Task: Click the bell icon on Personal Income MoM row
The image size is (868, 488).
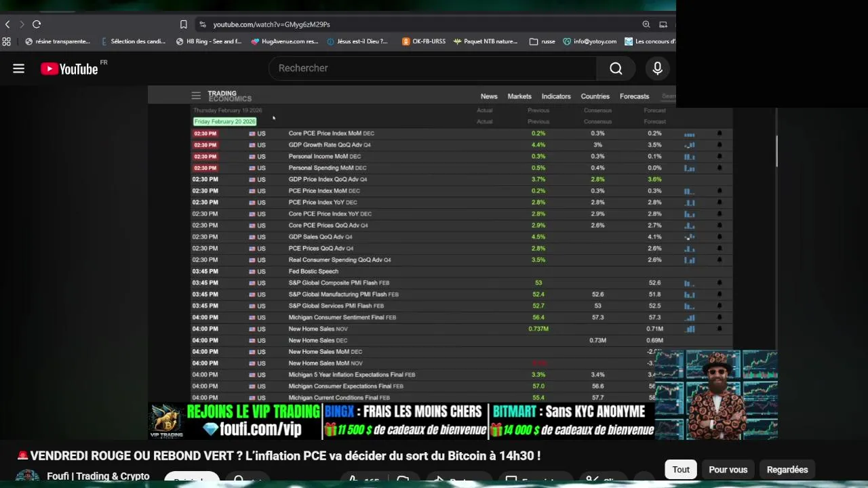Action: tap(719, 157)
